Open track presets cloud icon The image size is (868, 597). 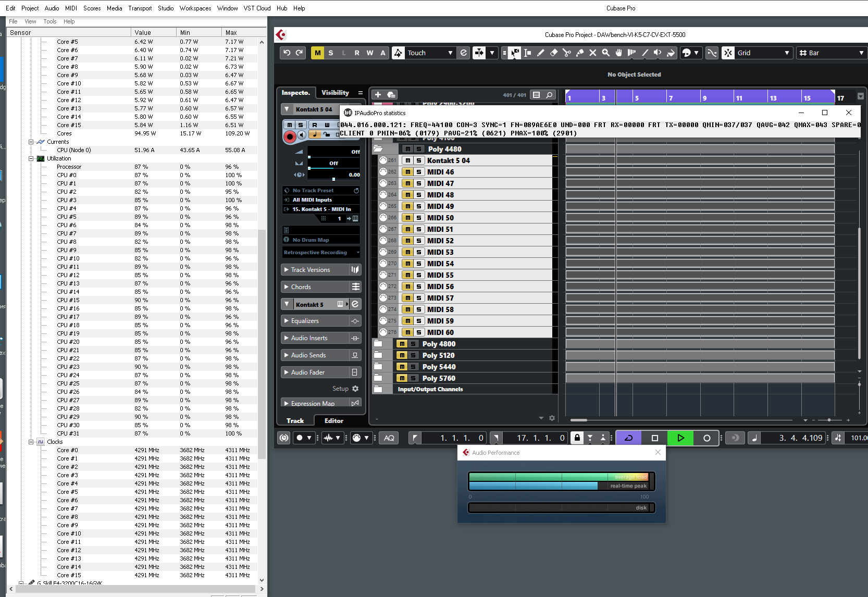click(x=391, y=95)
